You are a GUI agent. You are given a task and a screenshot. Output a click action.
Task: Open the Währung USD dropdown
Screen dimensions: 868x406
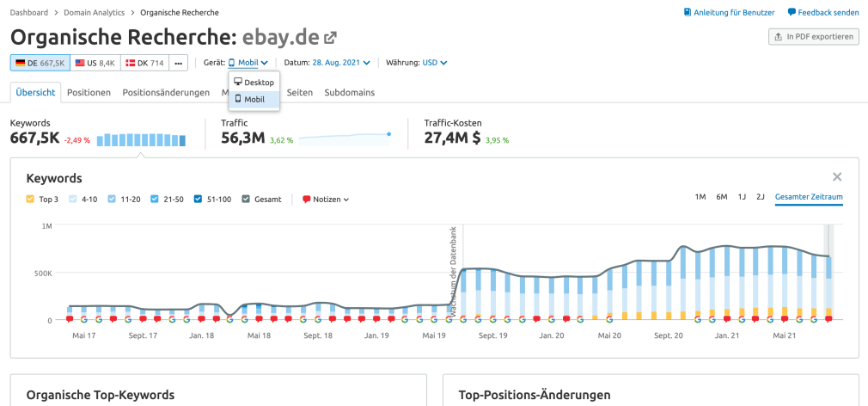coord(435,63)
